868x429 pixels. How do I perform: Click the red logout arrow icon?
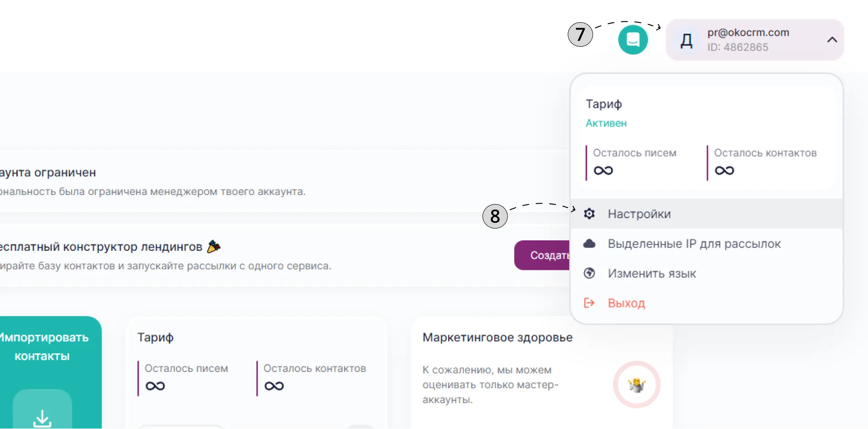pos(589,303)
